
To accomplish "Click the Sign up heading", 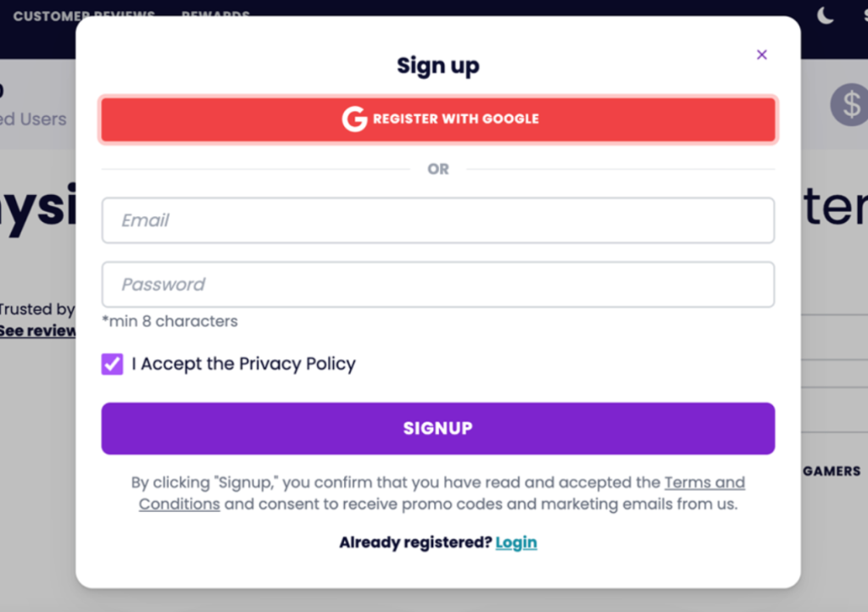I will tap(437, 65).
